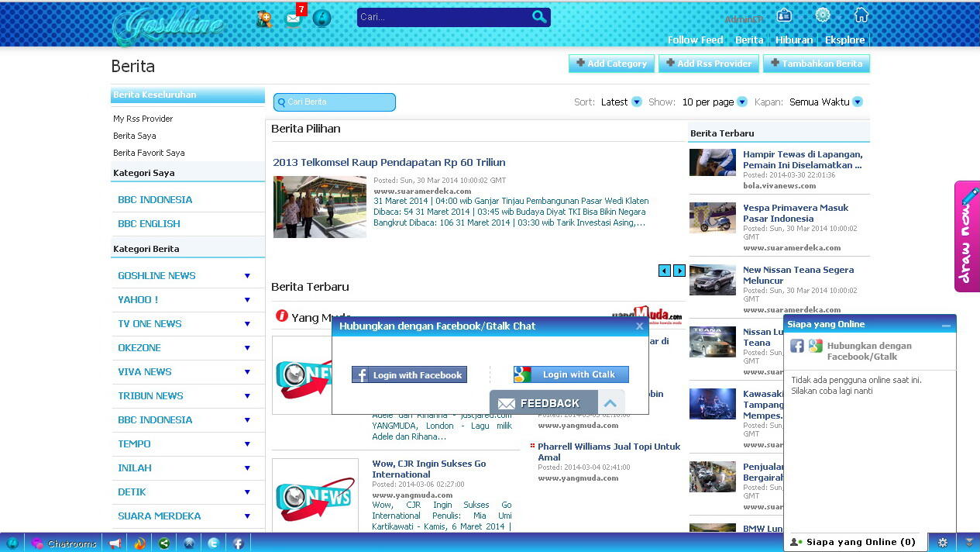The height and width of the screenshot is (552, 980).
Task: Show previous Berita Pilihan slide
Action: (x=664, y=271)
